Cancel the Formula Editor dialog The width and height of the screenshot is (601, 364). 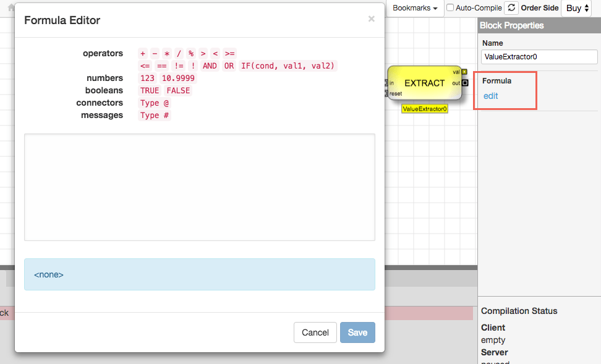pos(315,332)
